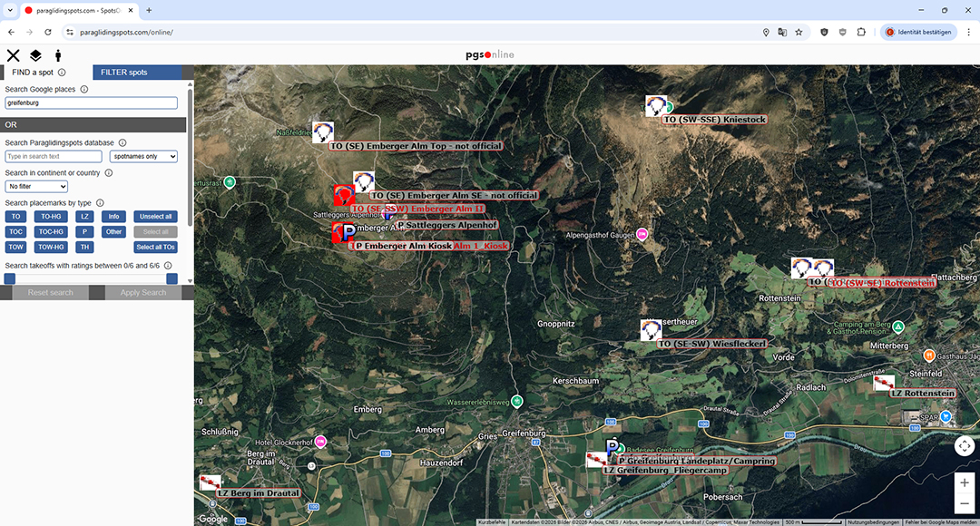This screenshot has height=526, width=980.
Task: Click the info icon beside Search Google places
Action: pos(84,89)
